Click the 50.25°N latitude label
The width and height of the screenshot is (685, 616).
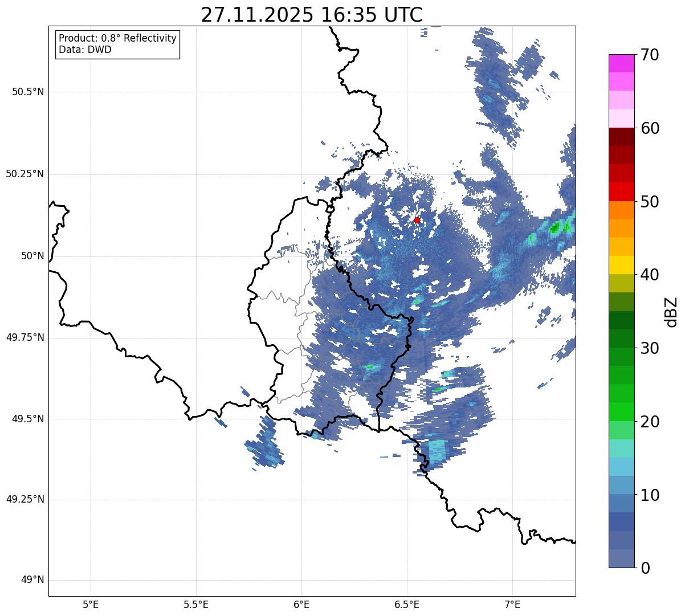pyautogui.click(x=25, y=174)
